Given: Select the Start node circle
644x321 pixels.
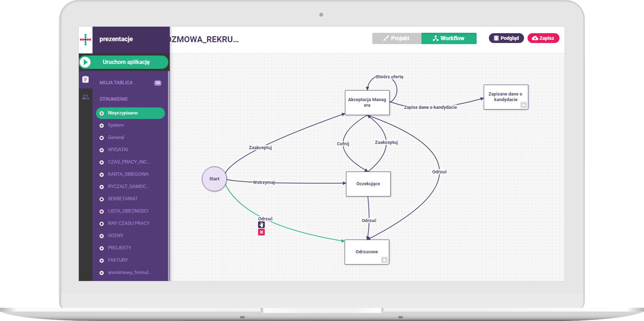Looking at the screenshot, I should (x=214, y=179).
